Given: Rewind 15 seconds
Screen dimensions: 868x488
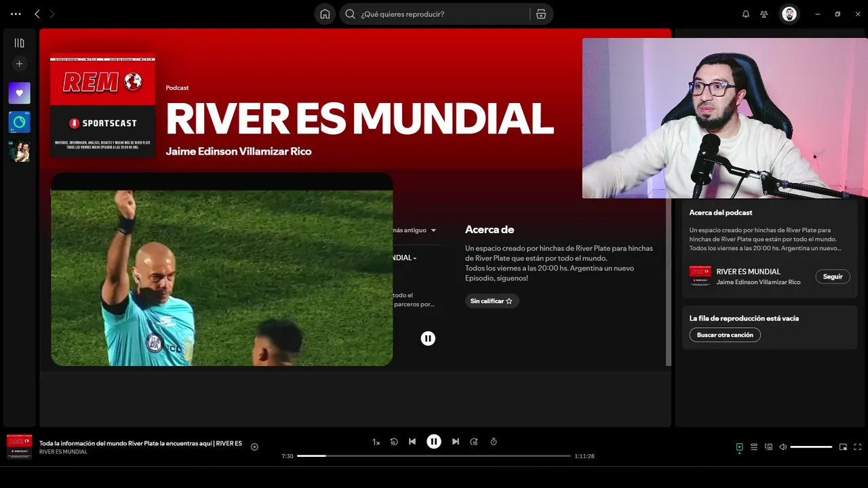Looking at the screenshot, I should pyautogui.click(x=394, y=442).
